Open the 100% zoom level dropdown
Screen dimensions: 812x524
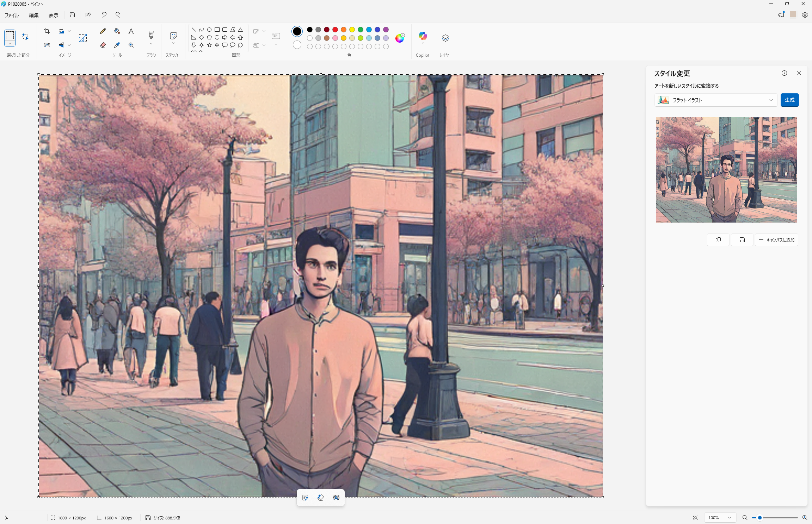click(x=720, y=518)
